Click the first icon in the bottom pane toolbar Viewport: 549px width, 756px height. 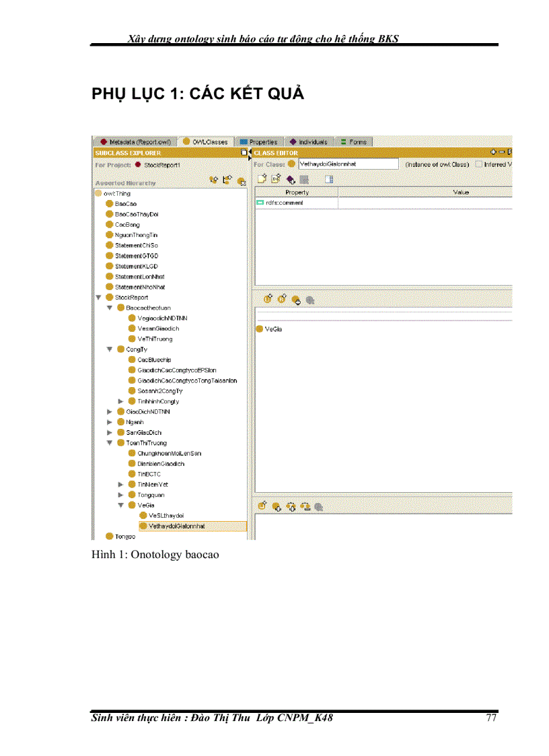262,506
